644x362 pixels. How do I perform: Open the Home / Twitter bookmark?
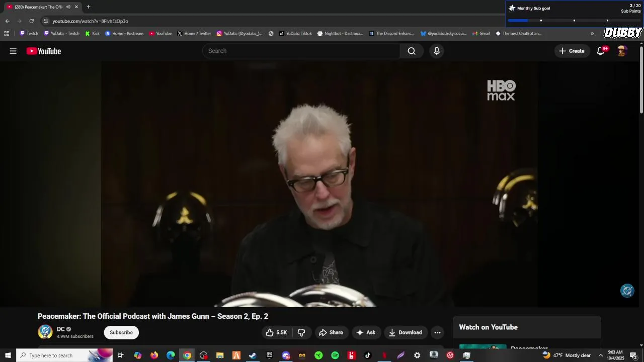coord(194,34)
